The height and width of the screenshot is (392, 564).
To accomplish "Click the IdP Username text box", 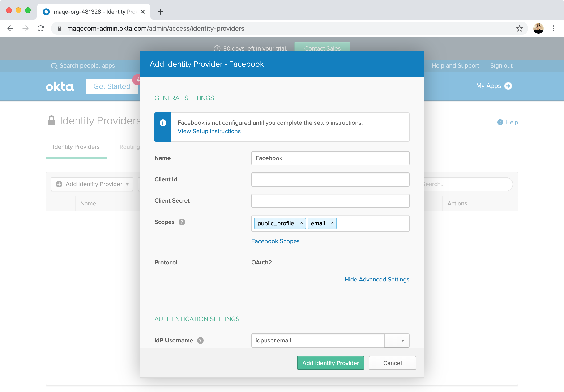I will click(x=318, y=341).
